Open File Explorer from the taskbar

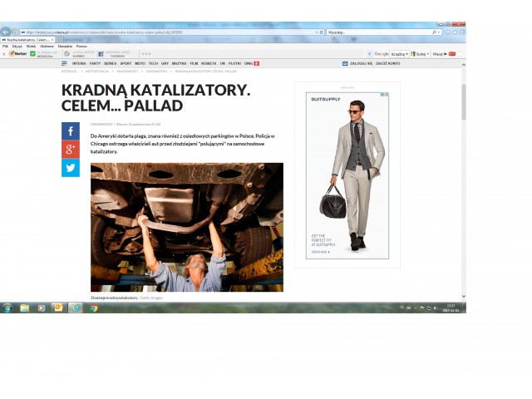click(x=25, y=308)
